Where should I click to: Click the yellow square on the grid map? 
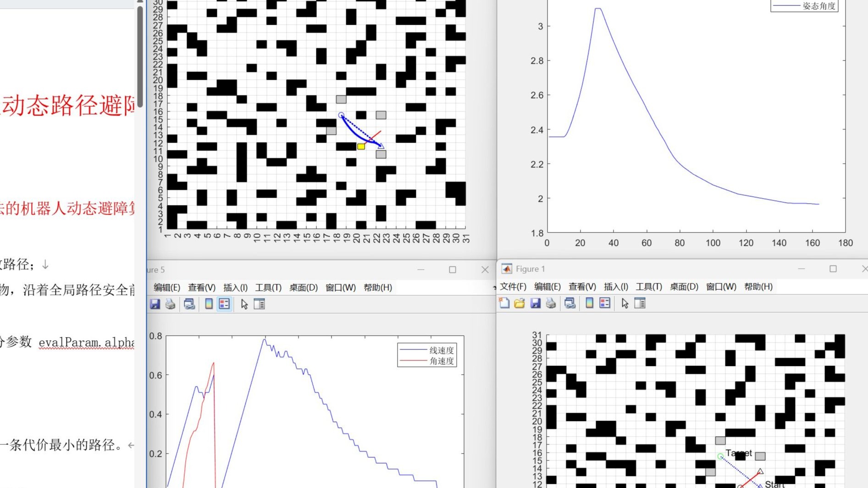361,146
